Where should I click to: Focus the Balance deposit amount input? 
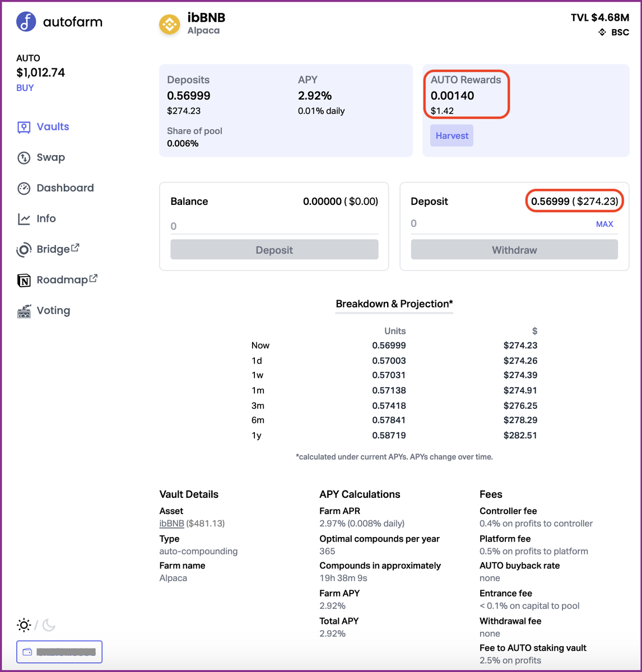pos(275,226)
